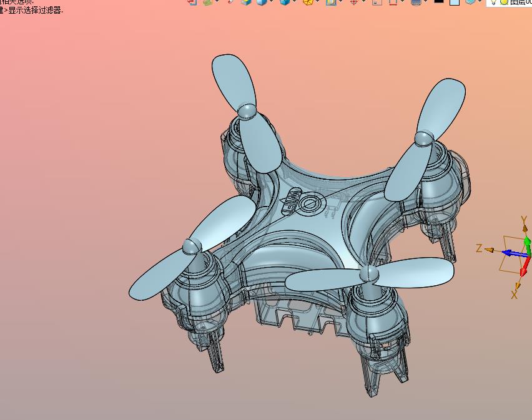Screen dimensions: 532x420
Task: Open dropdown arrow next to yellow wireframe icon
Action: 318,1
